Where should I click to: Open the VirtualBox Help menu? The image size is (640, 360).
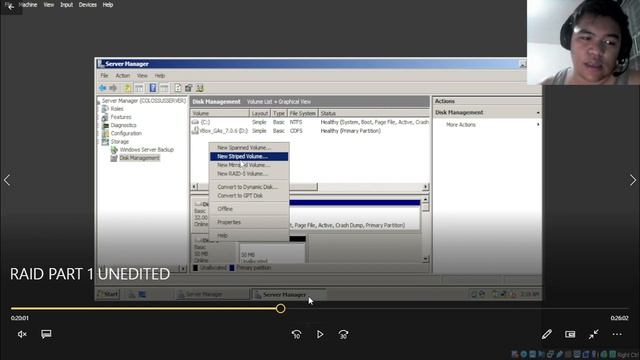108,5
